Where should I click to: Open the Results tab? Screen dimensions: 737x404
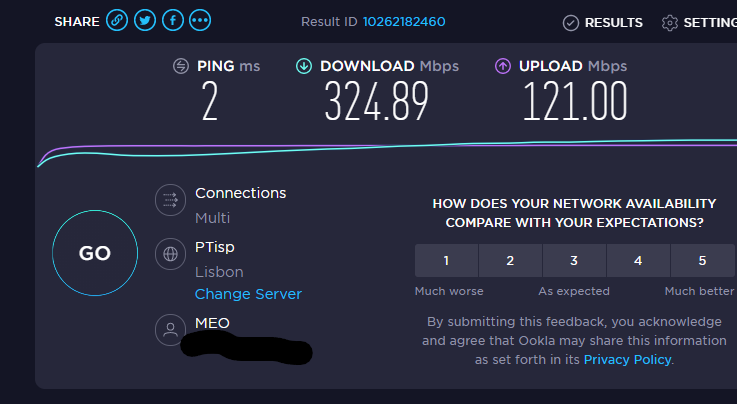(603, 22)
